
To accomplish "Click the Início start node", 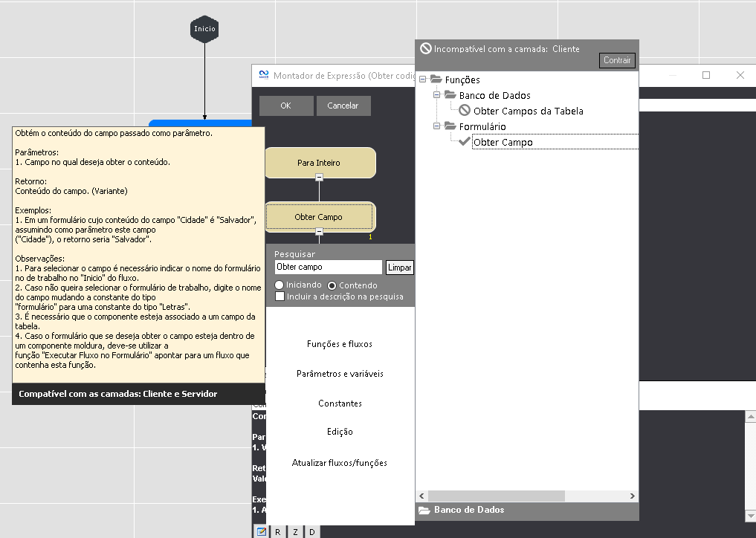I will pos(204,29).
